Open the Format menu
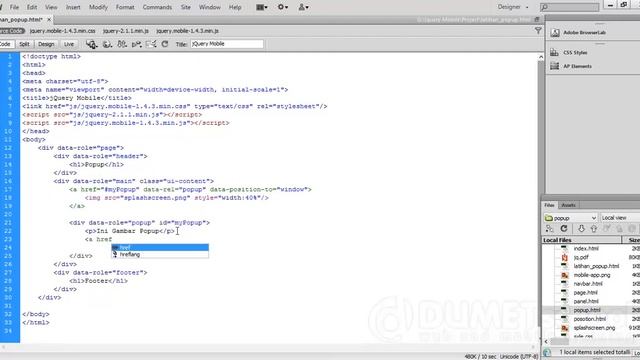Screen dimensions: 640x360 click(125, 7)
